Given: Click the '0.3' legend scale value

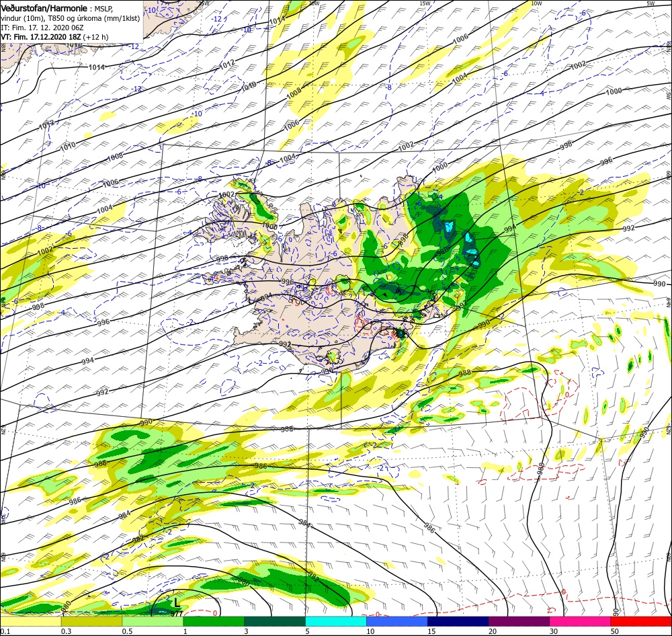Looking at the screenshot, I should [x=66, y=631].
